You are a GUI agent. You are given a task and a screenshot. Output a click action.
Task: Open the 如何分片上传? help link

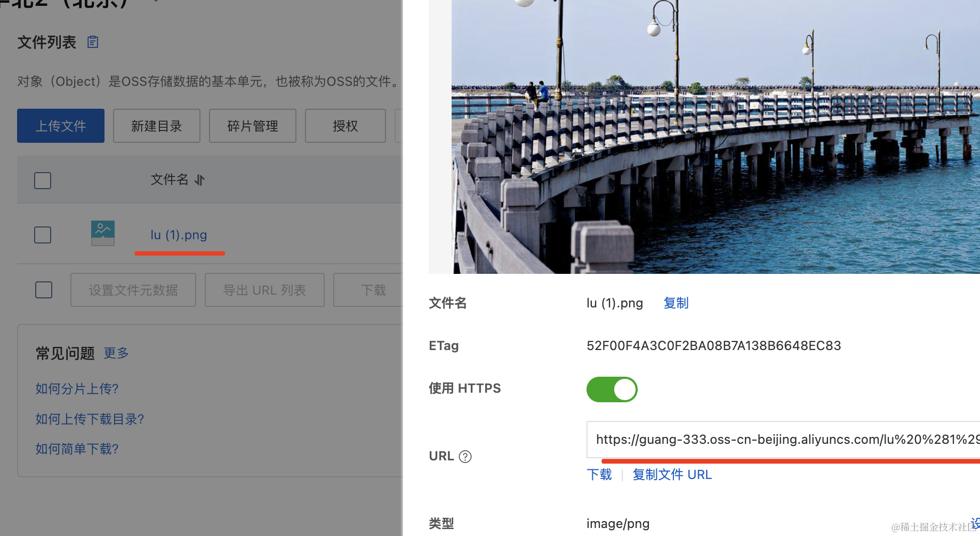coord(77,389)
